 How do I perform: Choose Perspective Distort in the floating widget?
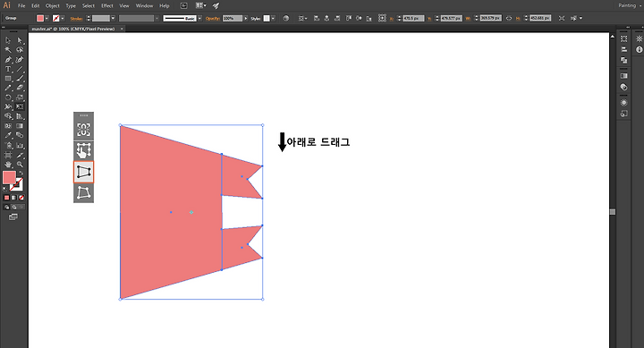point(84,172)
